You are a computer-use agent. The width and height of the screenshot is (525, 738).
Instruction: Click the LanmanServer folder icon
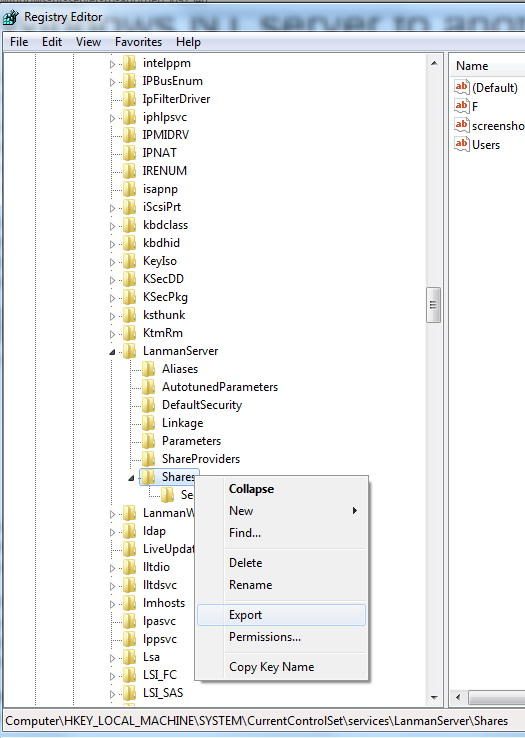[129, 351]
